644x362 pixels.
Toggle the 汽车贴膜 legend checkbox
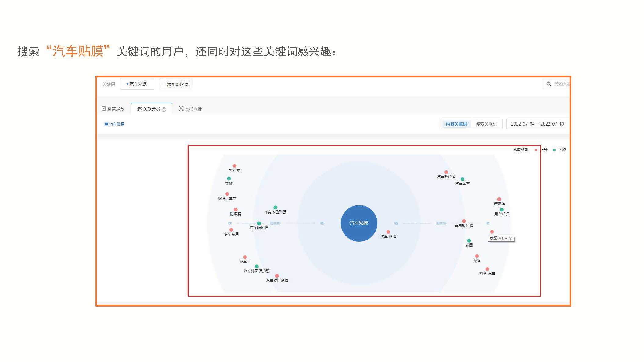(x=106, y=124)
